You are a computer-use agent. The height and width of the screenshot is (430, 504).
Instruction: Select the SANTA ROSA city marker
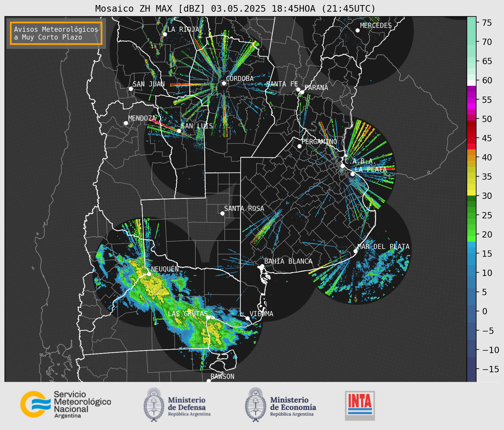(x=222, y=213)
